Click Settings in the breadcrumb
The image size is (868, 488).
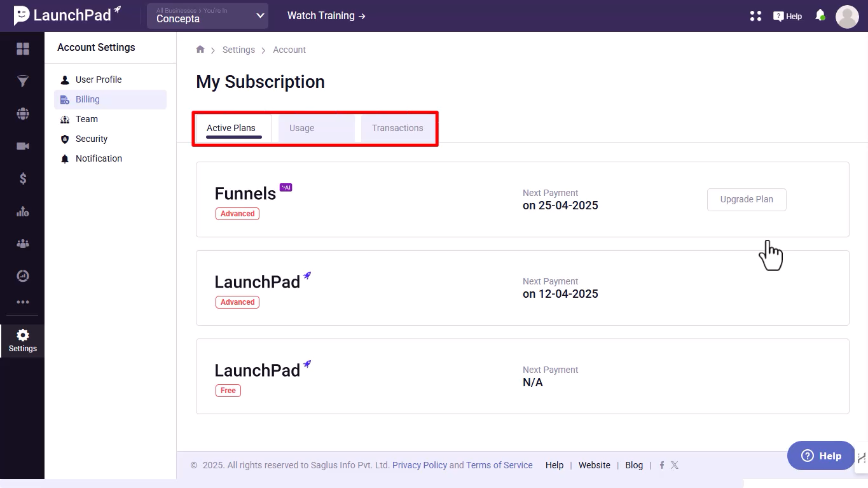(x=238, y=50)
